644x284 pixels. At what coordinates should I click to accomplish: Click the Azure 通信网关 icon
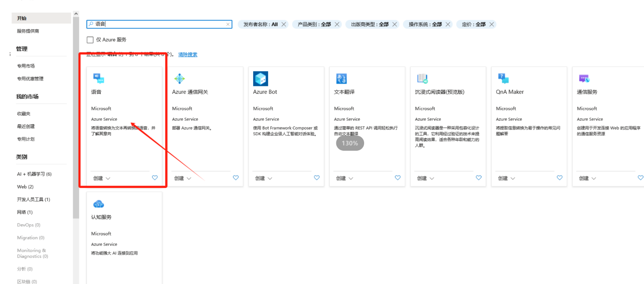(179, 78)
